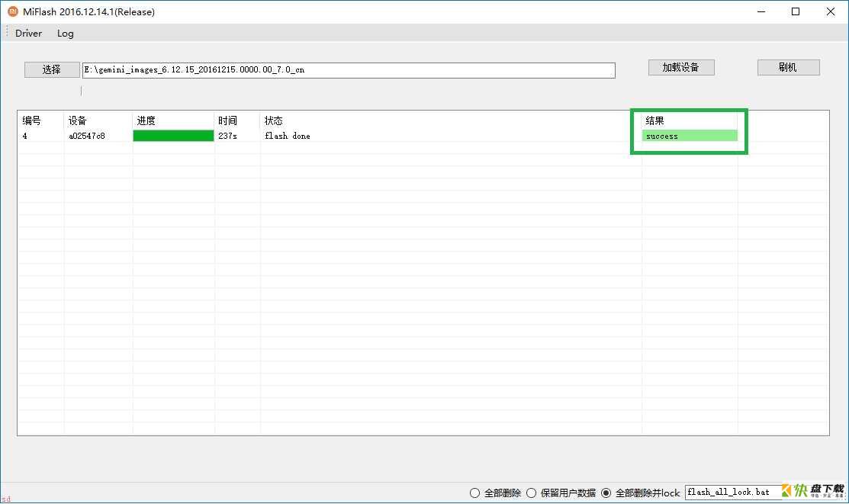Click the 237s time cell
The image size is (849, 504).
(x=227, y=136)
